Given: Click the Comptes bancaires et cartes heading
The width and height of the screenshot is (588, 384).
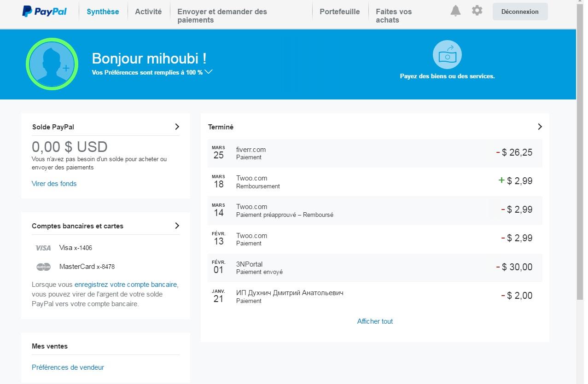Looking at the screenshot, I should point(77,226).
